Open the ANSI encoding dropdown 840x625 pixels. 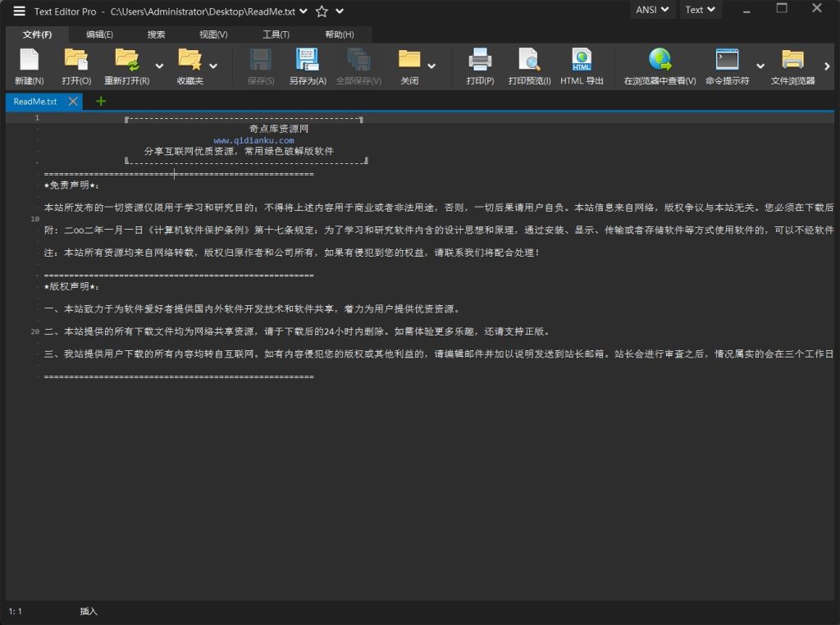click(x=652, y=9)
